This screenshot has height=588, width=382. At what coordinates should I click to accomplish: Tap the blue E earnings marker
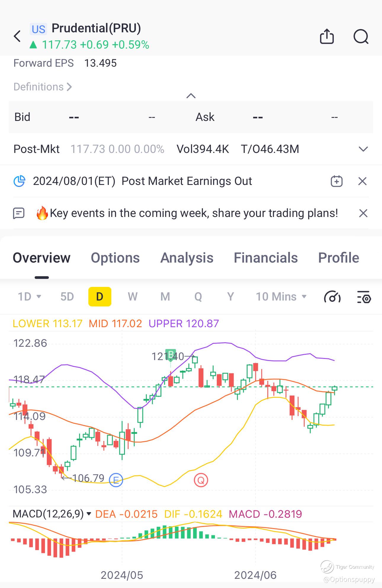pos(116,480)
